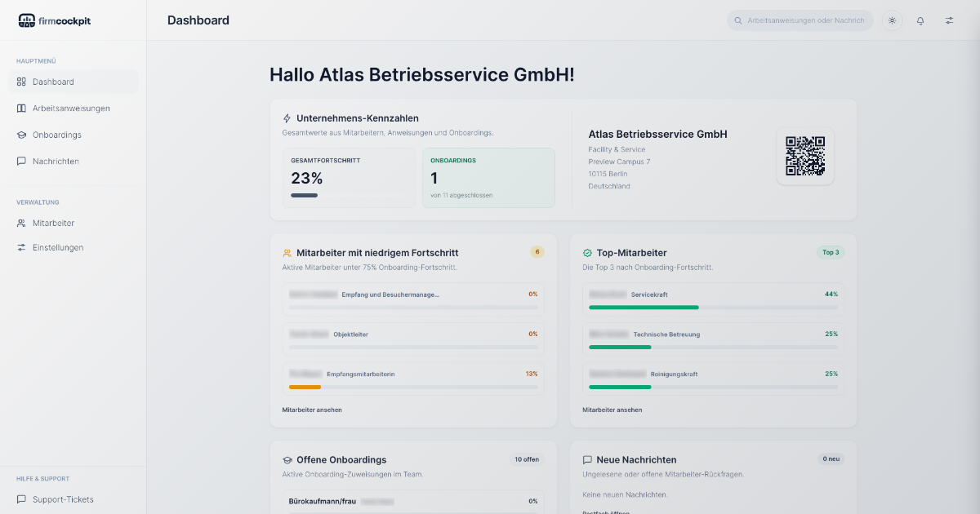Open Arbeitsanweisungen in the sidebar
This screenshot has width=980, height=514.
point(71,109)
